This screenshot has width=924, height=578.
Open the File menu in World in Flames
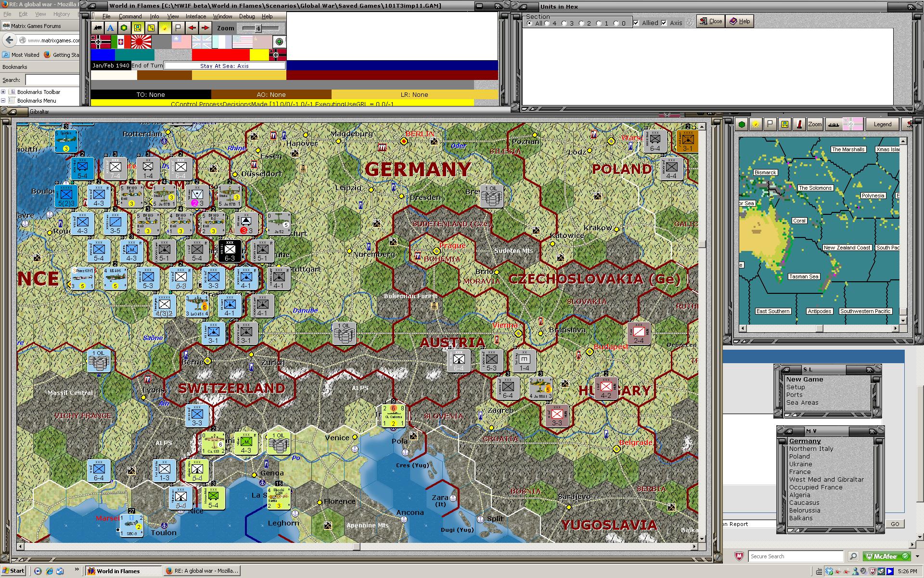point(106,16)
